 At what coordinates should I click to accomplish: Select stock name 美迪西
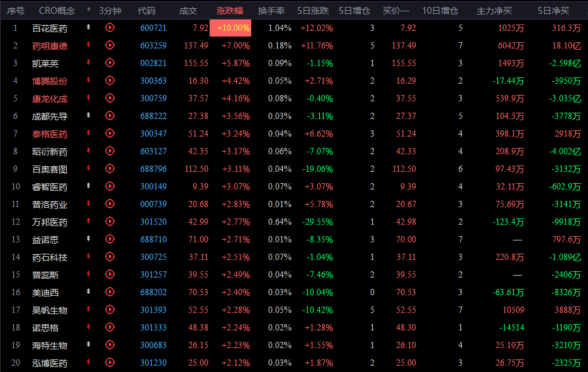point(45,293)
